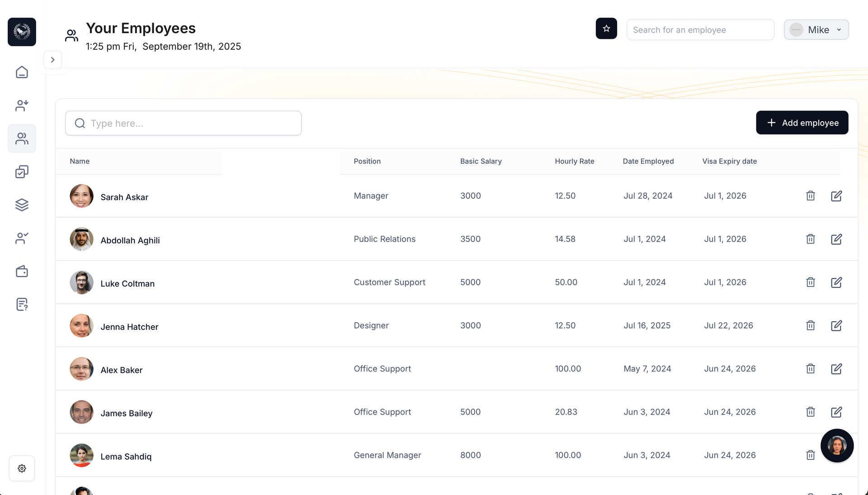Open the user-check approvals sidebar icon
This screenshot has width=868, height=495.
point(22,238)
